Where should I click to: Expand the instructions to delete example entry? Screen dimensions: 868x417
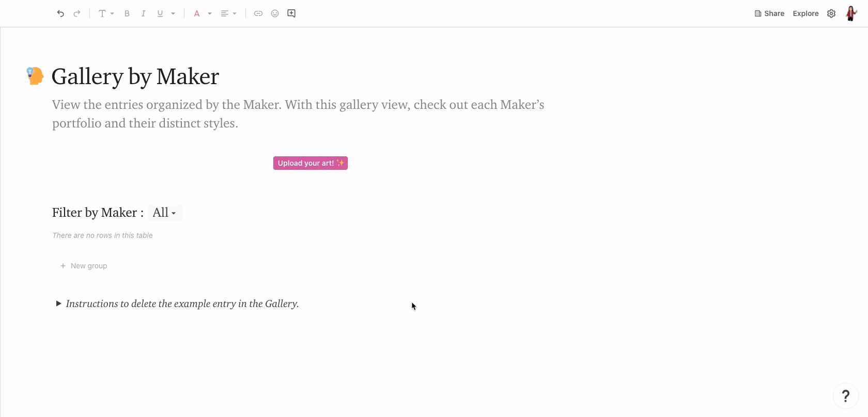58,304
